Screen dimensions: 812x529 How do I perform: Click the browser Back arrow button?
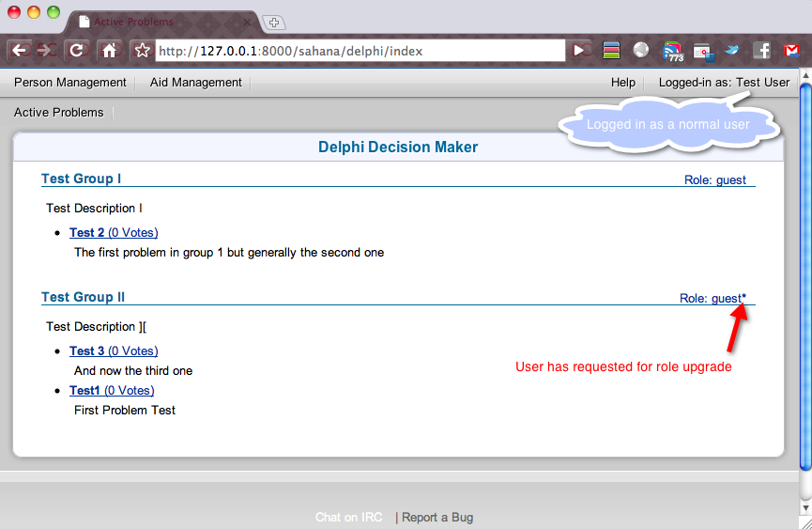coord(21,51)
